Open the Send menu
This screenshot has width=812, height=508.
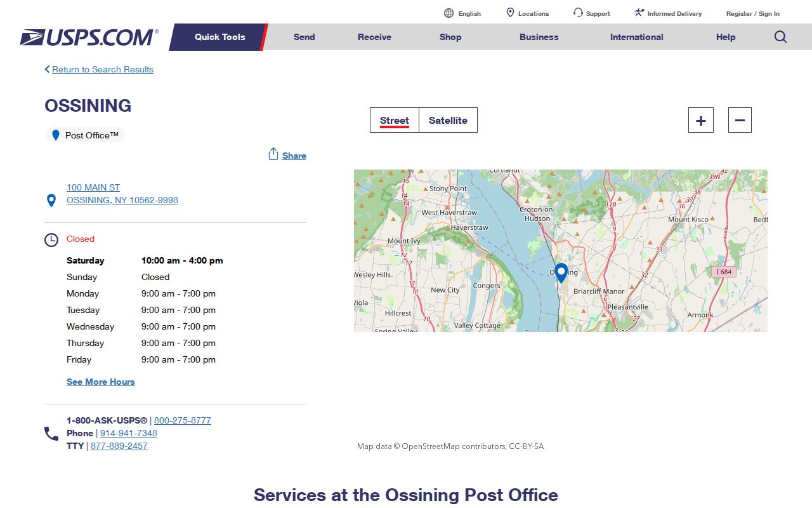tap(304, 37)
